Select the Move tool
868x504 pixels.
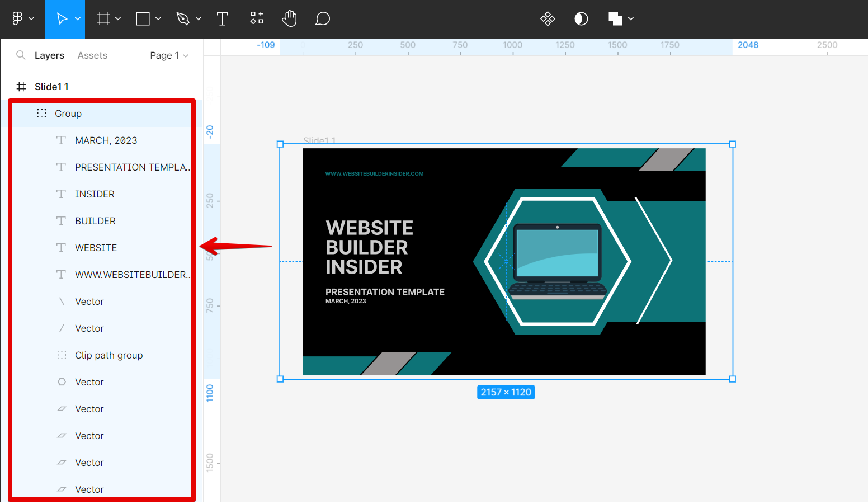point(62,19)
